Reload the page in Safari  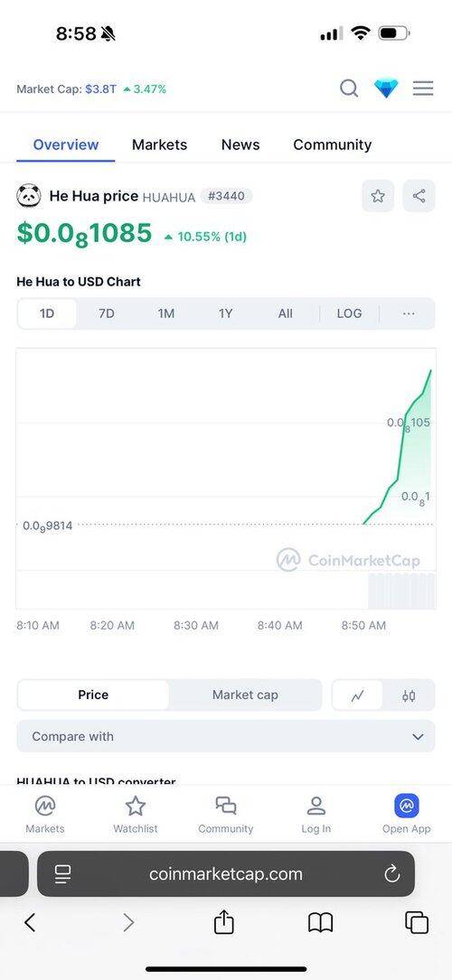tap(392, 873)
